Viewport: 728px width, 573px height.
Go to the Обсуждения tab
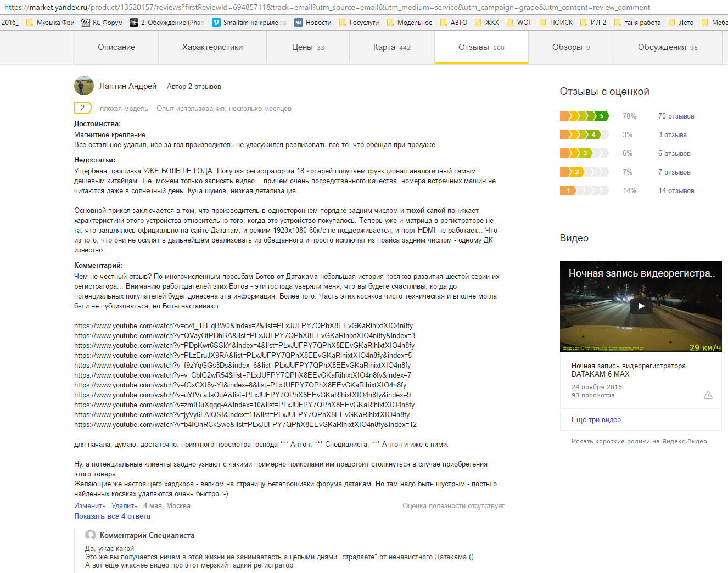(667, 47)
